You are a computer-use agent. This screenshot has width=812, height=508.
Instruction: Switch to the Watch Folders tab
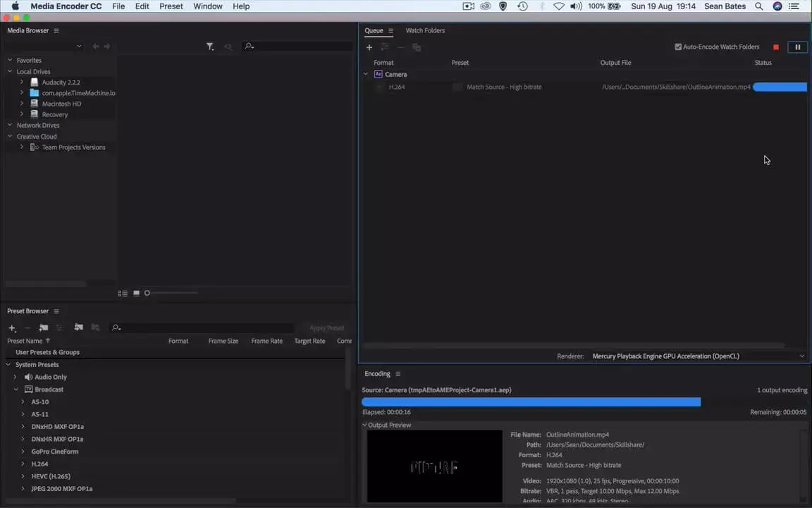[x=425, y=30]
